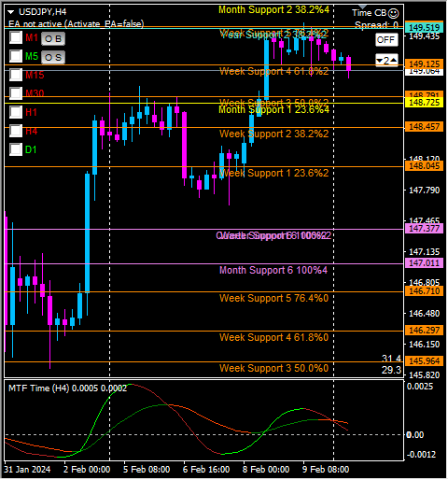Click the Month Support 6 100%4 label

[273, 270]
